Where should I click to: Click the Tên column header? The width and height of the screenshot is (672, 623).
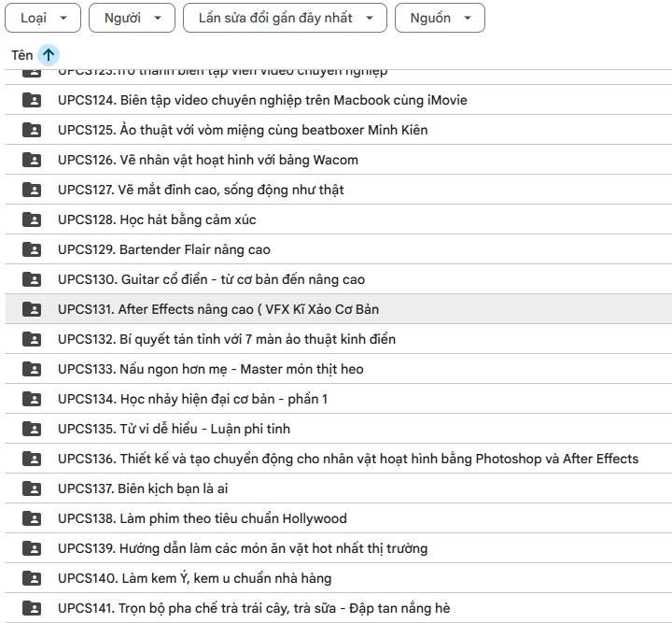21,55
